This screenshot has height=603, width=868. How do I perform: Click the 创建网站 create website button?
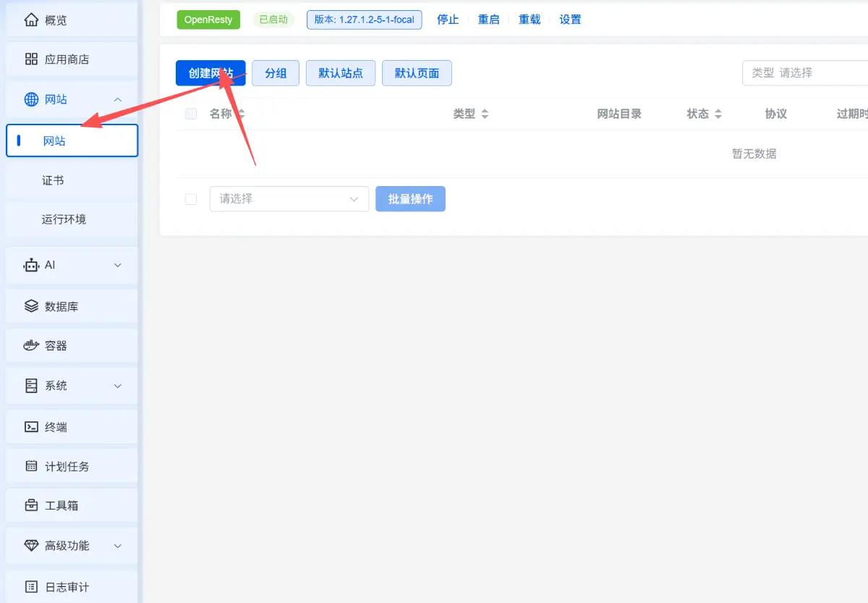[x=210, y=72]
